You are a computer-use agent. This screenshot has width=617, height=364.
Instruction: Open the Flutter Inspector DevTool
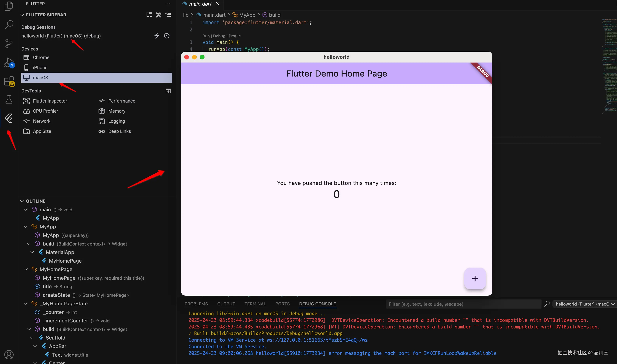tap(50, 101)
